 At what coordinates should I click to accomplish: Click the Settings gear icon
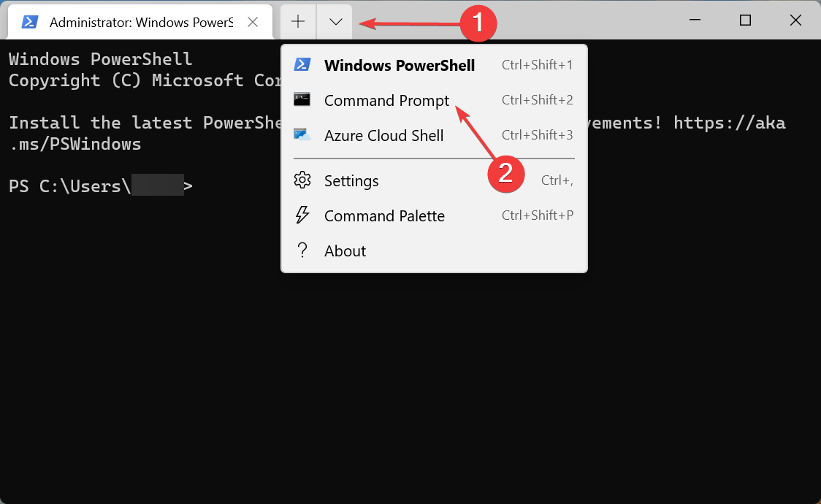coord(302,180)
